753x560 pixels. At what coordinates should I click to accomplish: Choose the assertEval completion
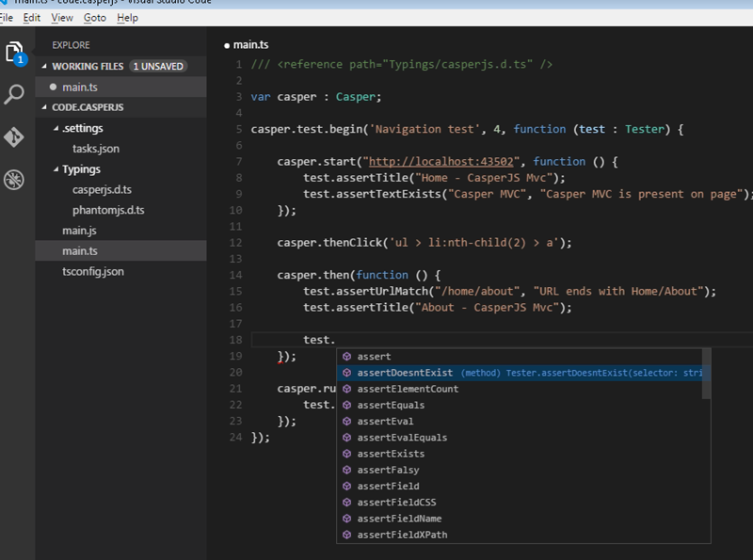pos(520,422)
